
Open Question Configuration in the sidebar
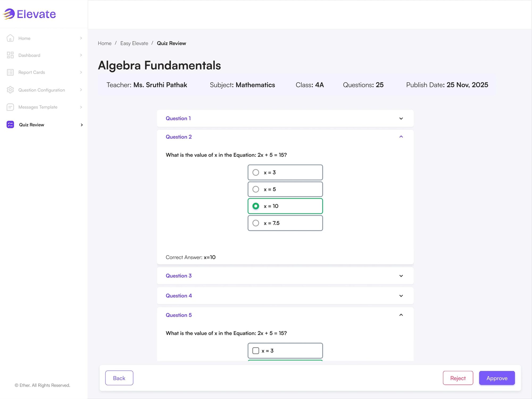coord(44,90)
